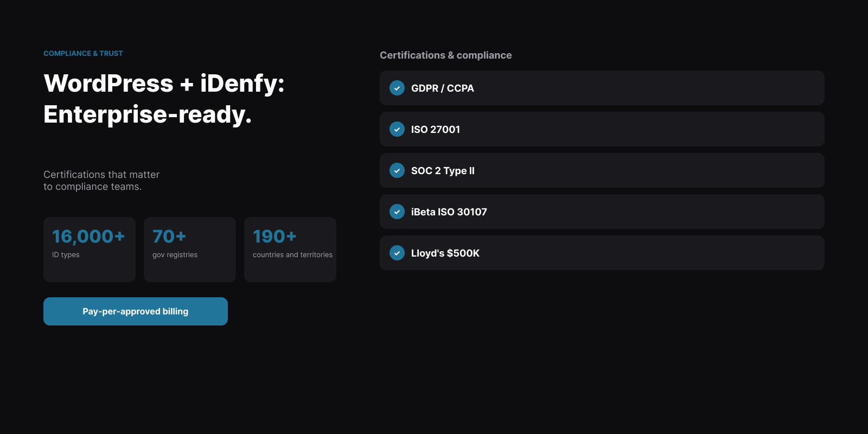Click the 'COMPLIANCE & TRUST' eyebrow label
This screenshot has height=434, width=868.
(x=83, y=53)
